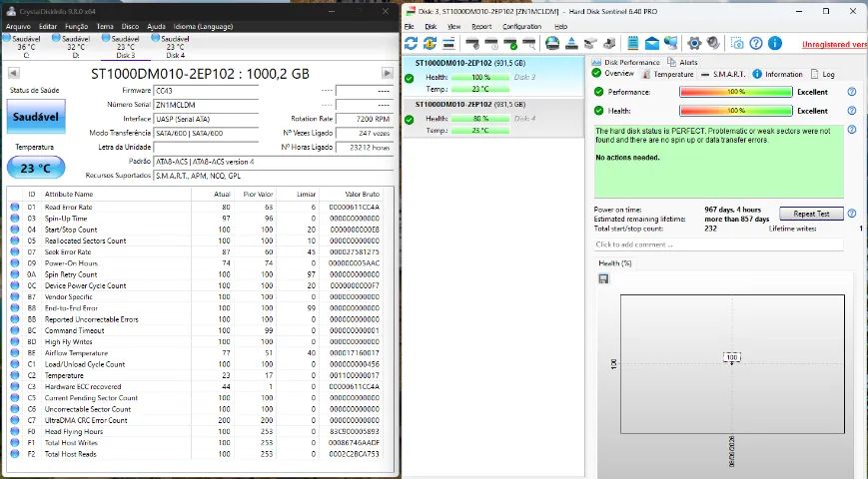Image resolution: width=868 pixels, height=479 pixels.
Task: Open View menu in Hard Disk Sentinel
Action: [x=453, y=27]
